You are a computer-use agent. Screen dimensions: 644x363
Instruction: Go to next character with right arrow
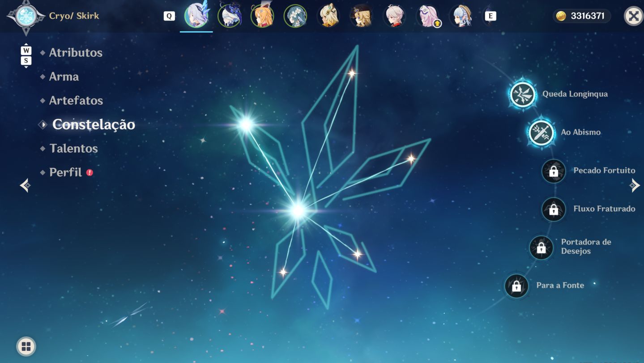(x=635, y=185)
